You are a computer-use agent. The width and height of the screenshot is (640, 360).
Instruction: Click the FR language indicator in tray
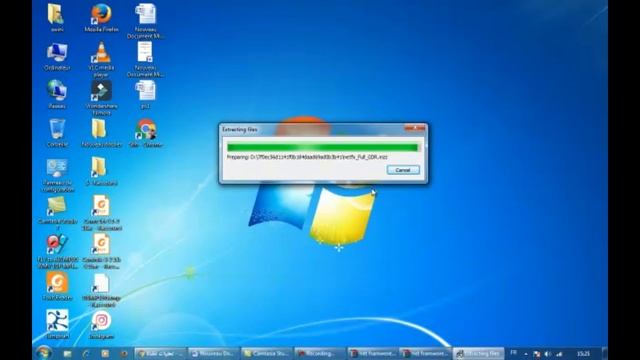coord(513,353)
